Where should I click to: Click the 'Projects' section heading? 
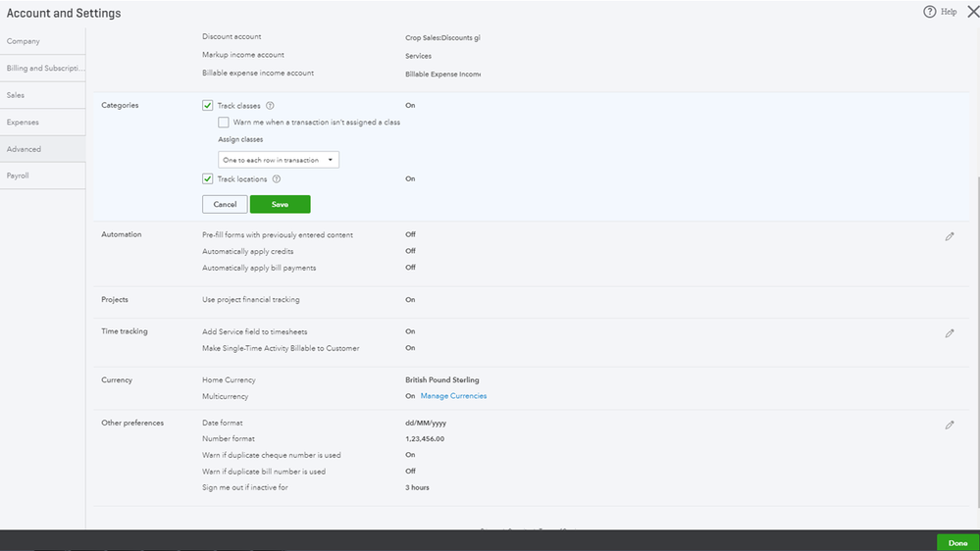click(x=115, y=299)
